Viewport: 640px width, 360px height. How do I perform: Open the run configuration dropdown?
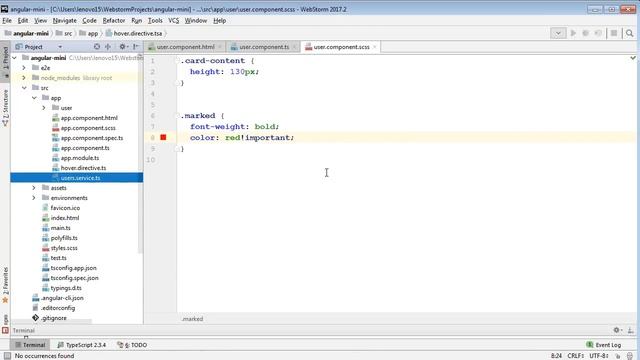(x=558, y=33)
